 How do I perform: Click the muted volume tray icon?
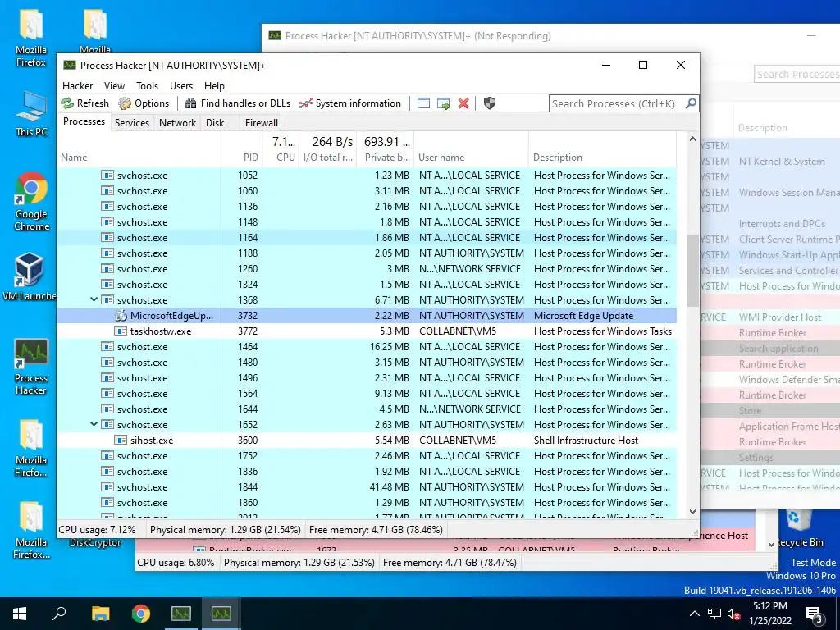pos(734,614)
